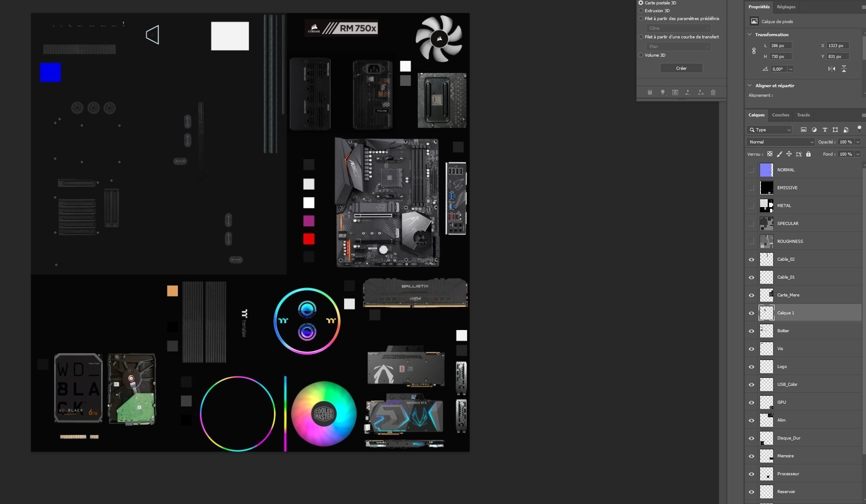This screenshot has height=504, width=866.
Task: Open the Fond percentage dropdown arrow
Action: point(858,154)
